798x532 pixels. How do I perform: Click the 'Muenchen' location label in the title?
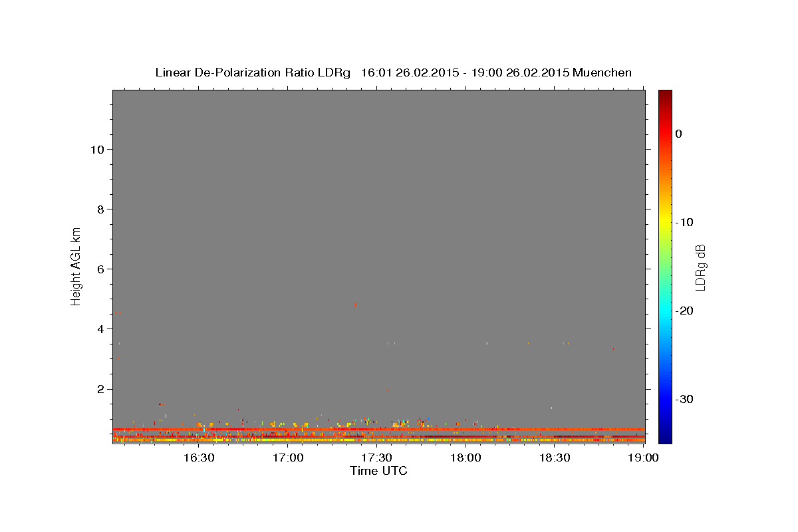coord(602,72)
